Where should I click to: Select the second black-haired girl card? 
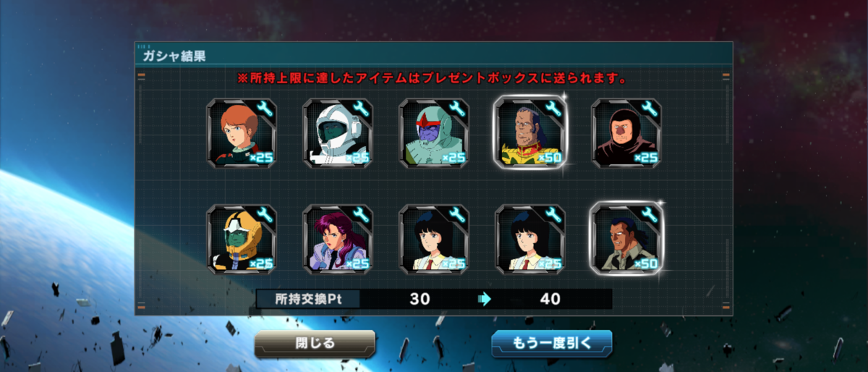tap(530, 239)
